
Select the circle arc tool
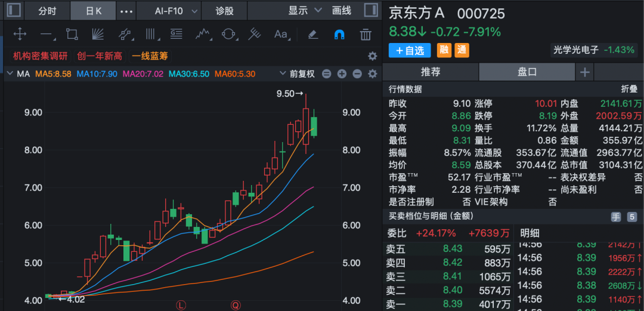229,34
